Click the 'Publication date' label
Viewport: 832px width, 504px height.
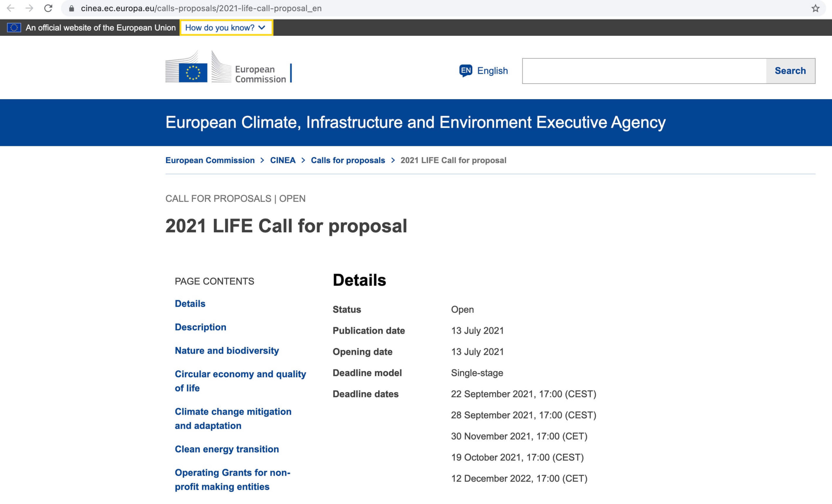click(x=369, y=330)
